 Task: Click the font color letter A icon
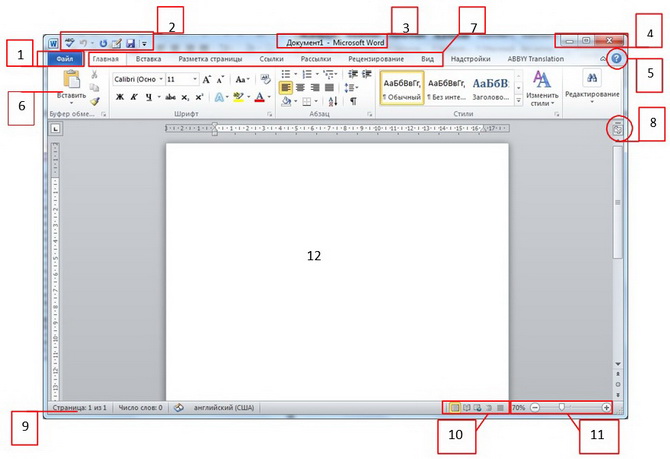259,97
